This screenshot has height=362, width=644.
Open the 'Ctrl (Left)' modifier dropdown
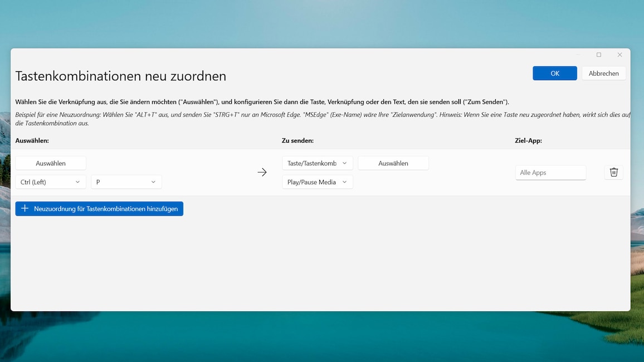click(x=51, y=182)
